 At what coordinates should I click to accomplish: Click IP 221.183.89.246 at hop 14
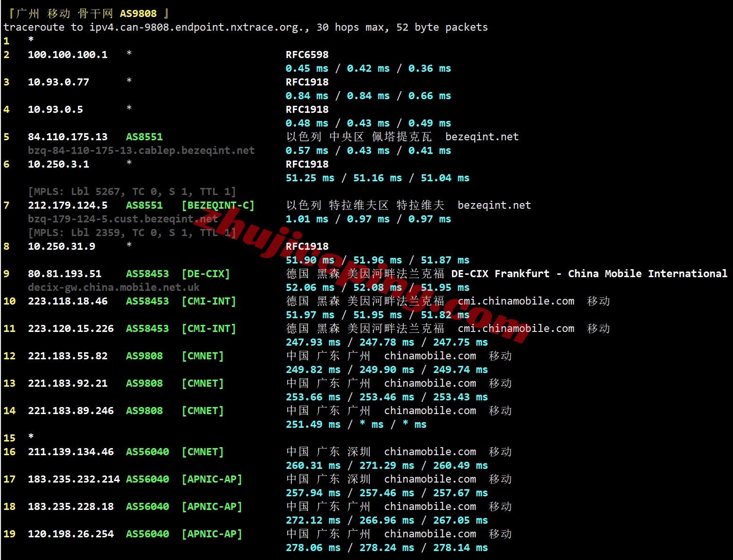(x=71, y=411)
